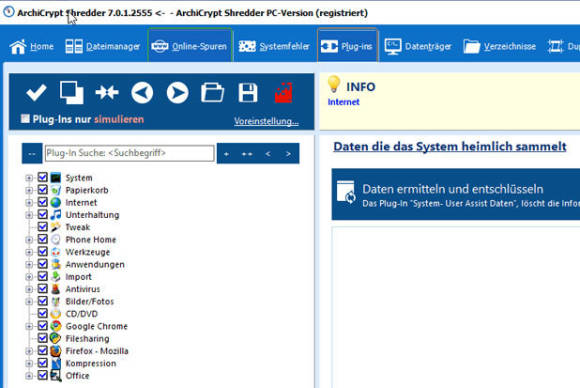580x388 pixels.
Task: Enable the Plug-Ins nur simulieren checkbox
Action: tap(25, 119)
